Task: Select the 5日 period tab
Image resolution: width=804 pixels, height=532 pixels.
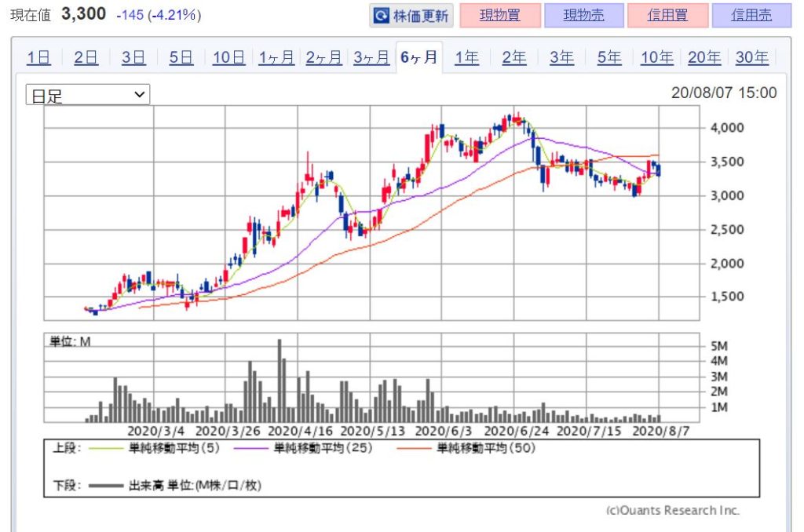Action: (x=181, y=57)
